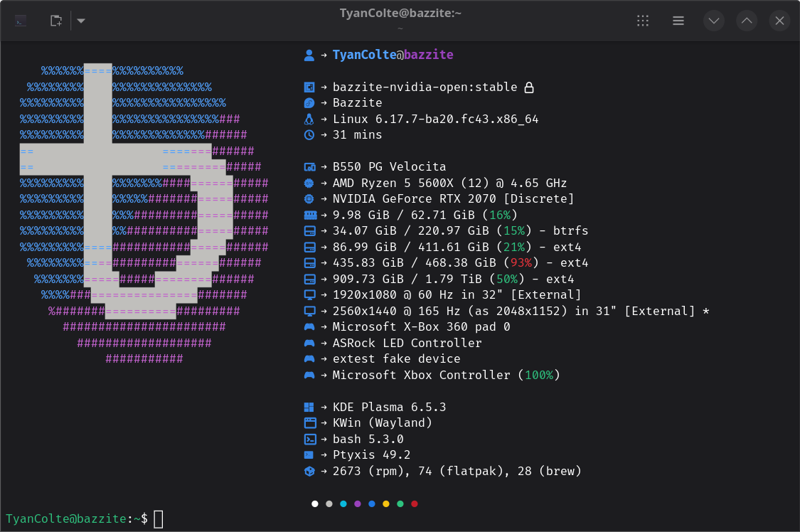Click the window title TyanColte@bazzite:~
The width and height of the screenshot is (800, 532).
click(400, 14)
